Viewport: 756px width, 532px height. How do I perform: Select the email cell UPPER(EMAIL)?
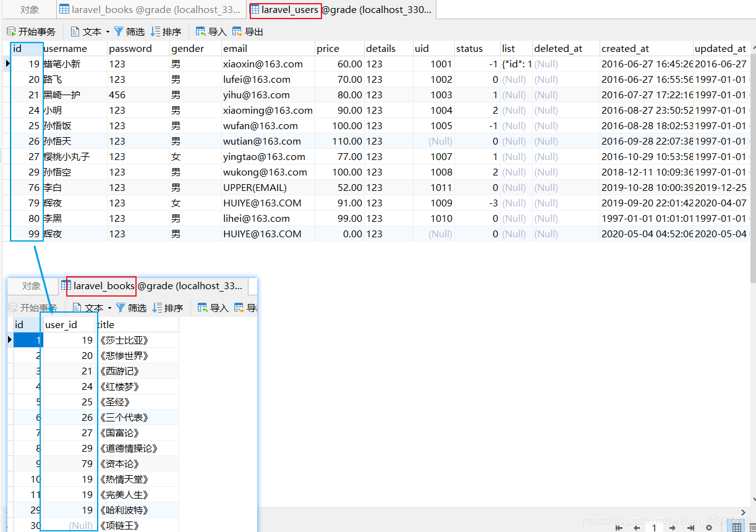(268, 187)
